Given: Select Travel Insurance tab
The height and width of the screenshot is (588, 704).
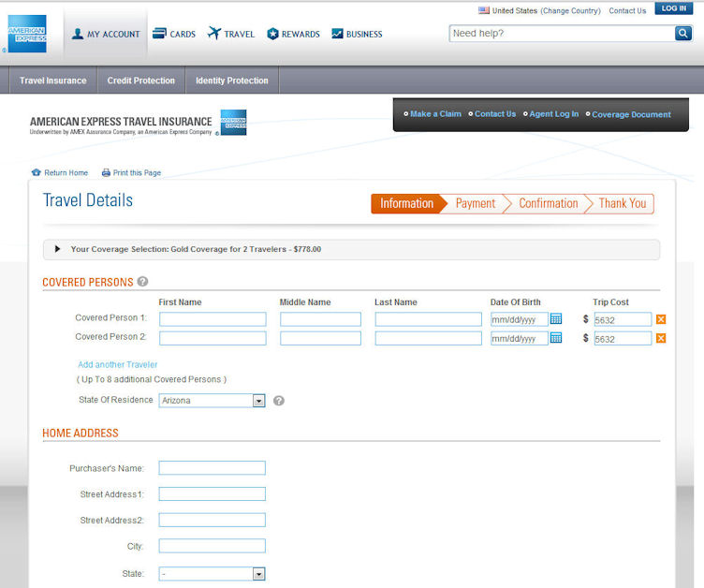Looking at the screenshot, I should [53, 81].
